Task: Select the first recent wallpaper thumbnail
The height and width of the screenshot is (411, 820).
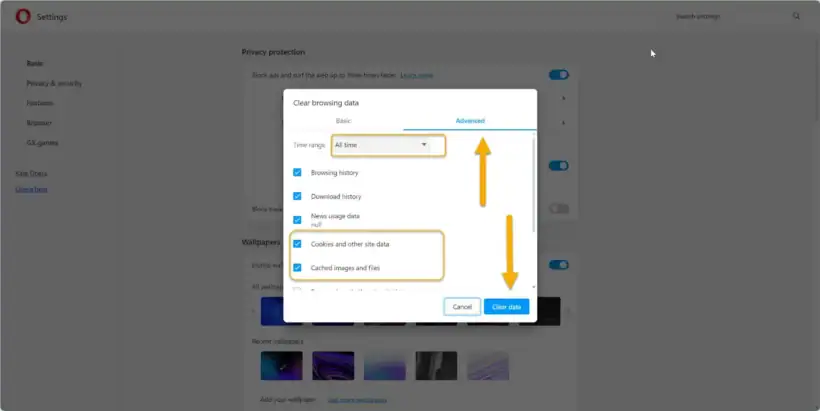Action: pos(281,365)
